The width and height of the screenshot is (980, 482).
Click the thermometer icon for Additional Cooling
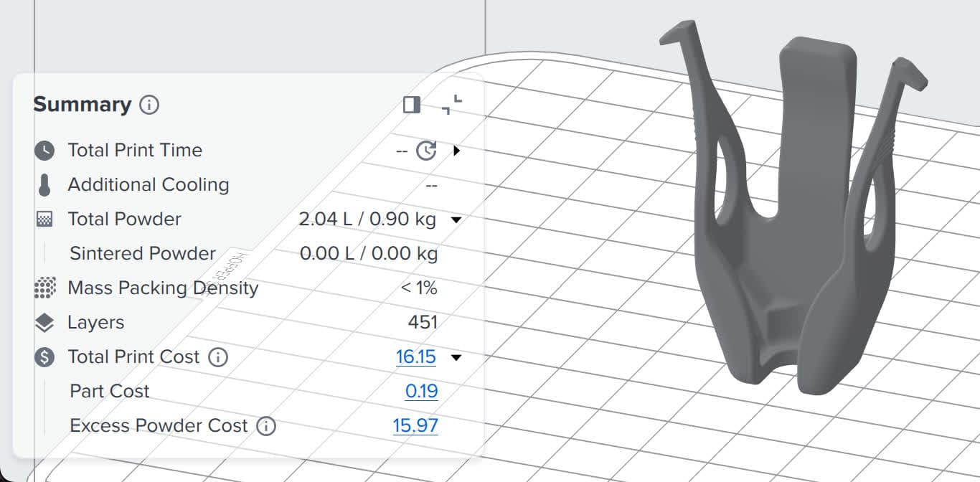44,185
